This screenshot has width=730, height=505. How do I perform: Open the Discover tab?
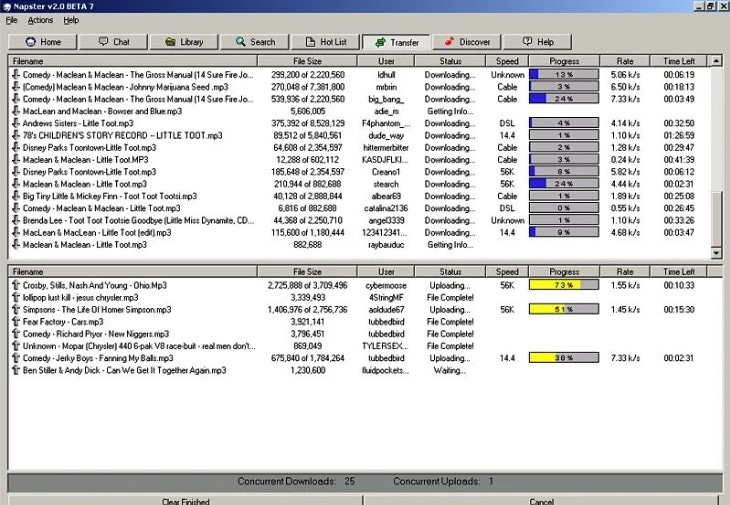click(467, 42)
